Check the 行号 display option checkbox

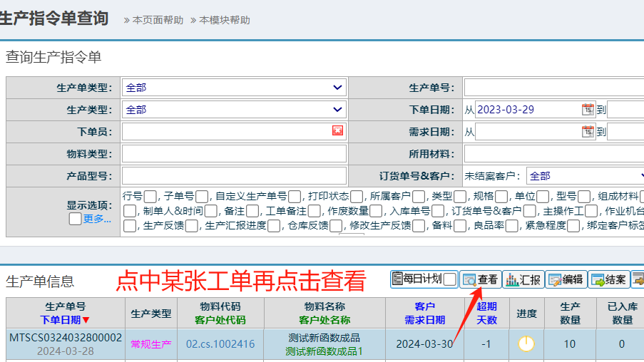pyautogui.click(x=150, y=196)
